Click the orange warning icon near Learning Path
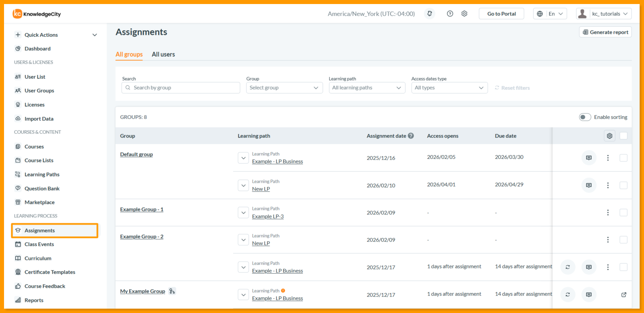Screen dimensions: 644x313 click(x=283, y=291)
